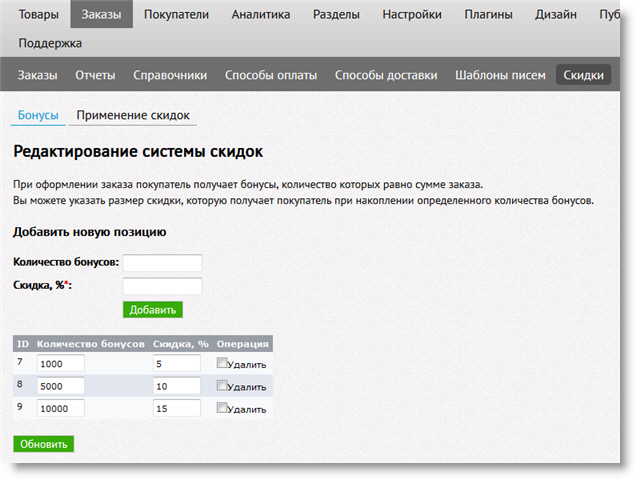Open Поддержка menu item
Screen dimensions: 636x479
(x=50, y=43)
